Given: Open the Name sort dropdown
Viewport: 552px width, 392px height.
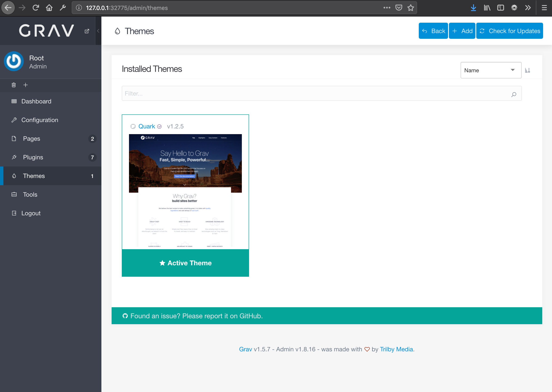Looking at the screenshot, I should click(491, 70).
